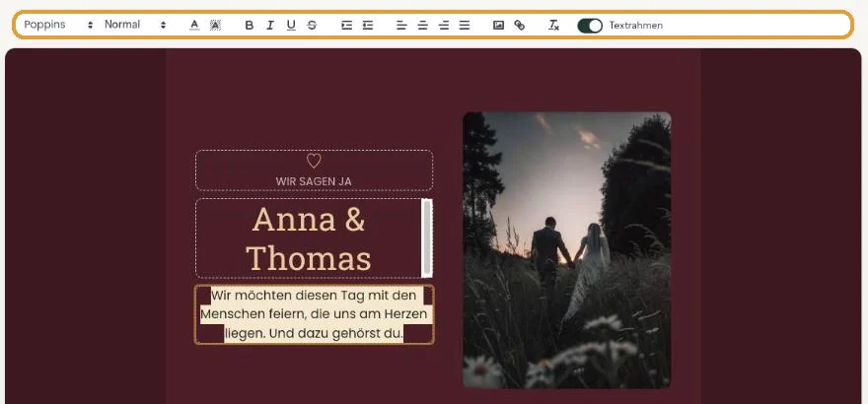Clear the text formatting
Screen dimensions: 868x404
click(553, 25)
